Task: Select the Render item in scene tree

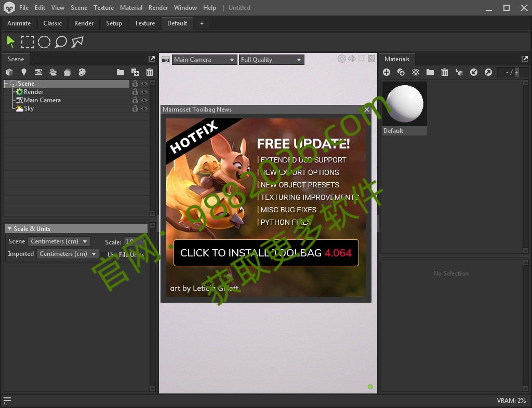Action: [33, 92]
